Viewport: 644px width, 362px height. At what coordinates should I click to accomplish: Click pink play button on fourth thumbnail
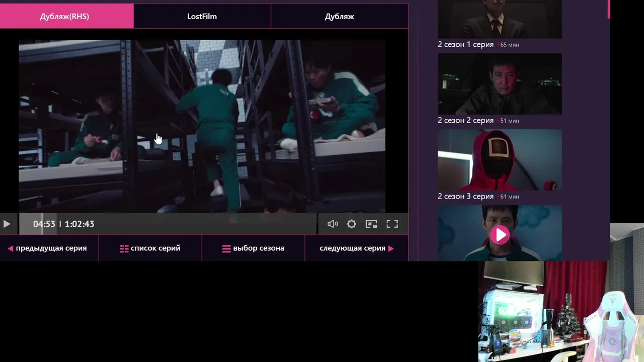(x=500, y=235)
